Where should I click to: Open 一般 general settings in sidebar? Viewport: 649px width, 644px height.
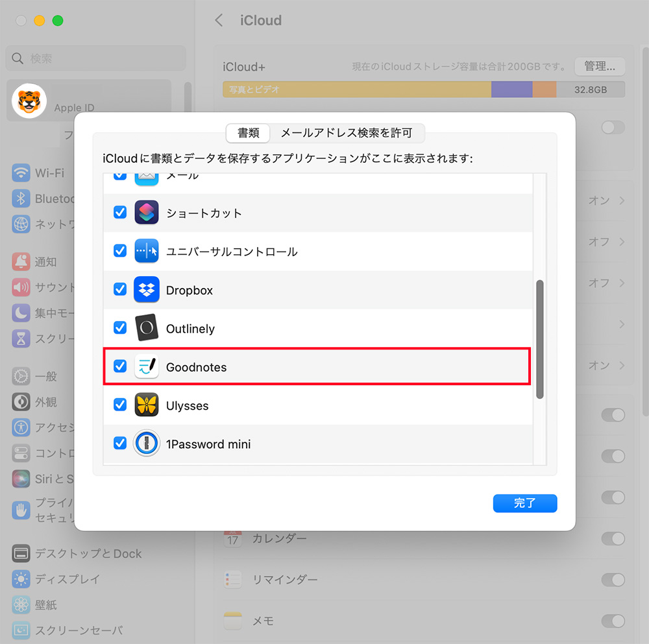35,376
